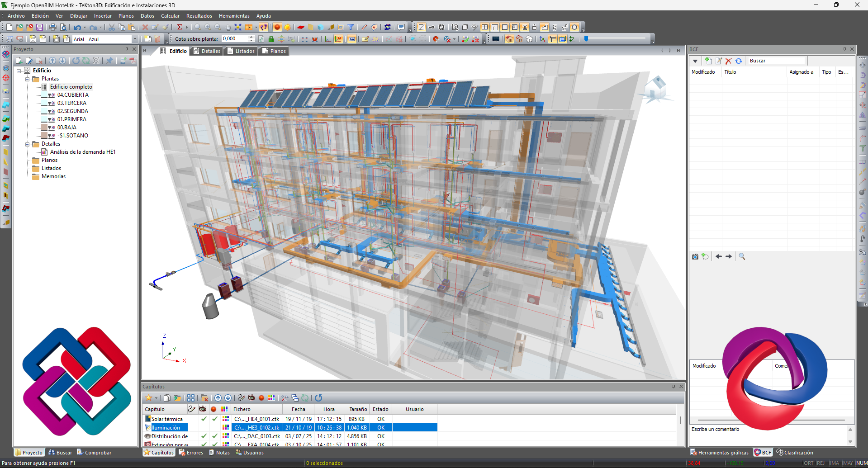Click the hammer tools icon in Capítulos toolbar
868x468 pixels.
pyautogui.click(x=285, y=398)
